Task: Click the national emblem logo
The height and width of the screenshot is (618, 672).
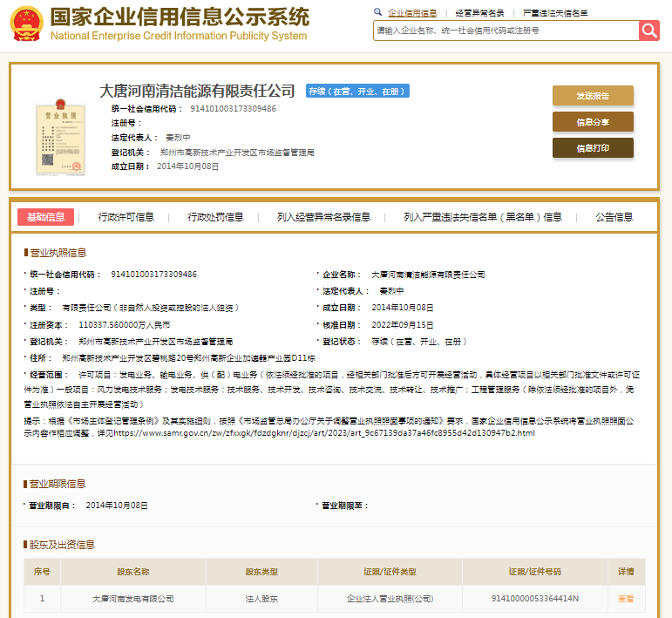Action: (24, 24)
